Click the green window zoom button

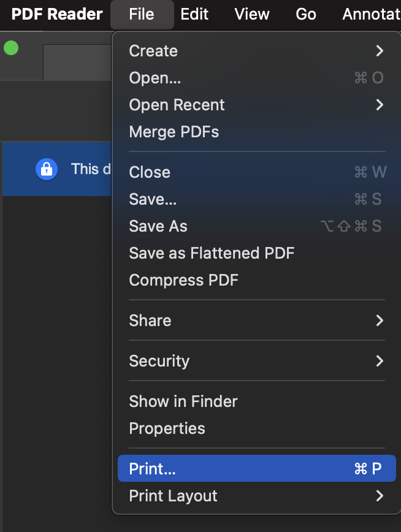[11, 48]
